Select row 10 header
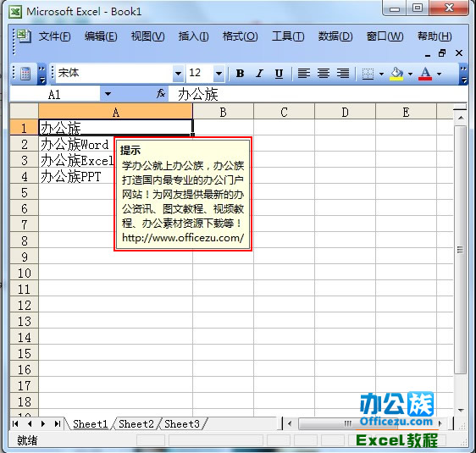Image resolution: width=476 pixels, height=453 pixels. (25, 273)
